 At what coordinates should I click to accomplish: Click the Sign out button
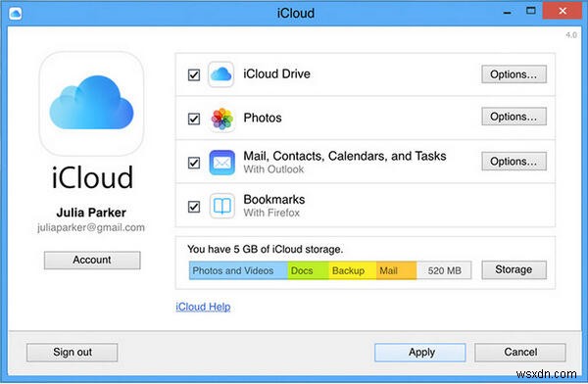tap(72, 352)
